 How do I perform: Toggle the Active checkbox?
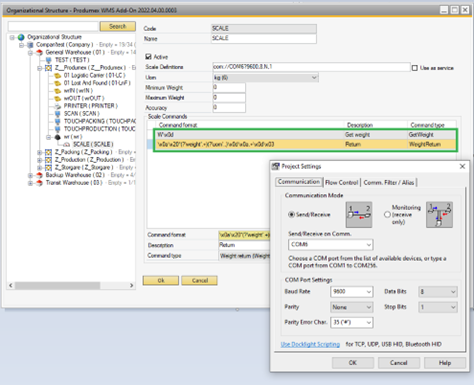[149, 57]
